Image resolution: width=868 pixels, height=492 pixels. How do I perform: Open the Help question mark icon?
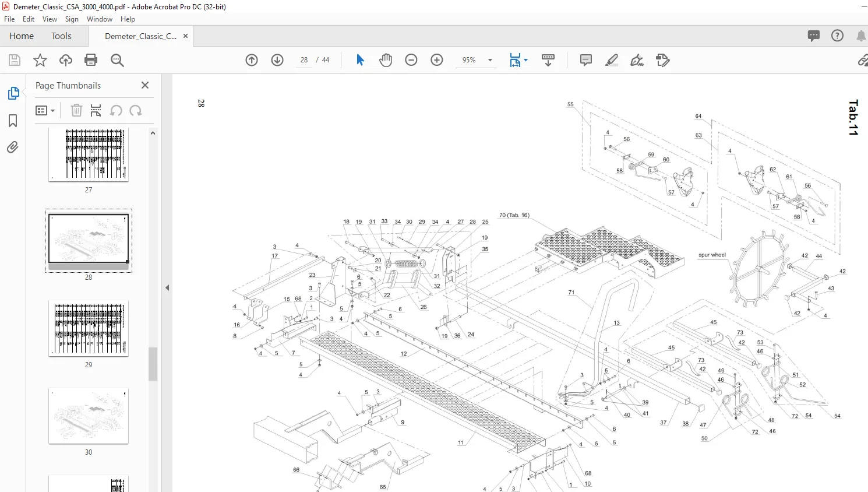pyautogui.click(x=837, y=36)
